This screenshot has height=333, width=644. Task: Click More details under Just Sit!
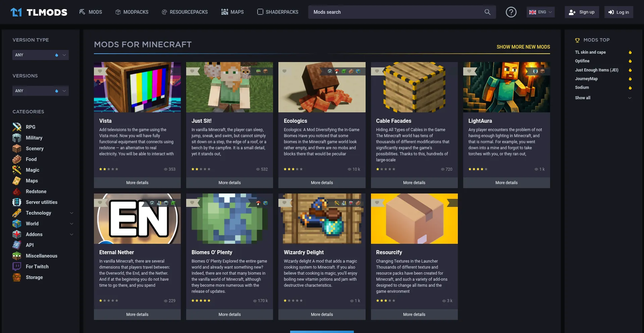click(229, 183)
